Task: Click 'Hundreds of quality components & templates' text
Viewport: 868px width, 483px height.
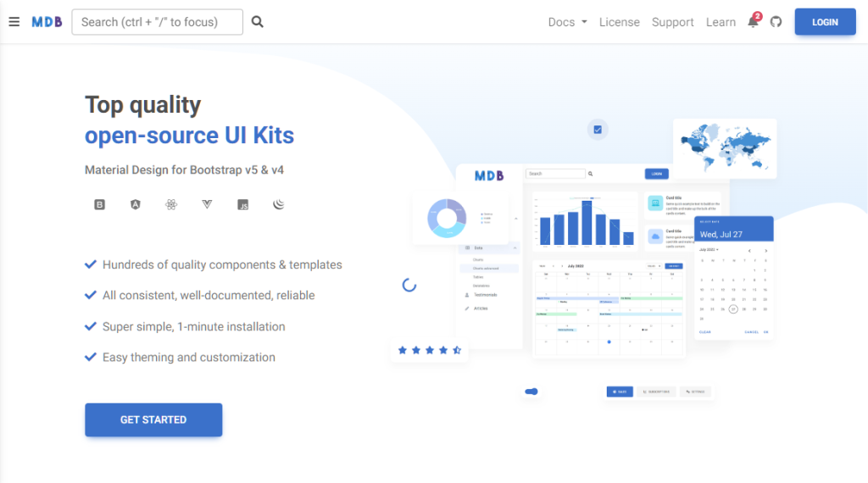Action: click(x=222, y=265)
